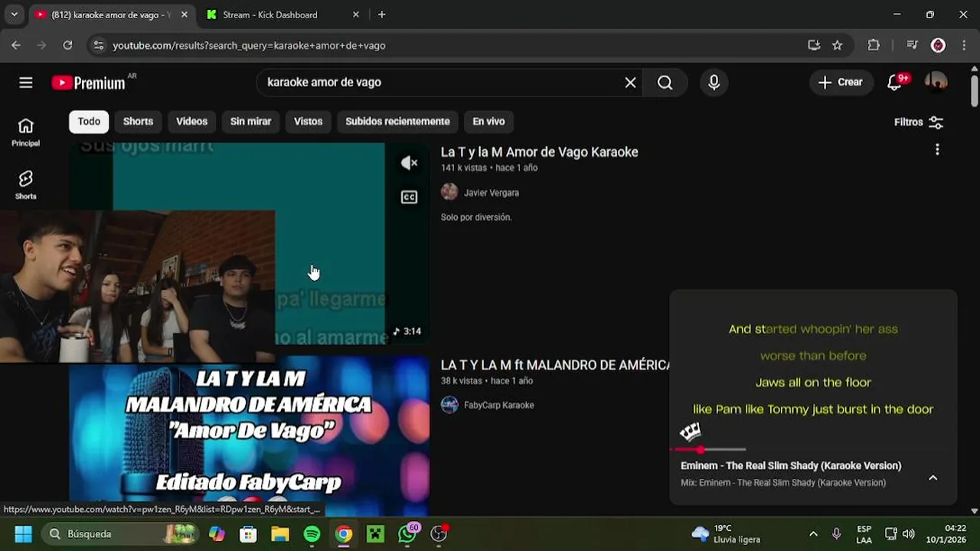Start voice search with microphone
This screenshot has height=551, width=980.
pyautogui.click(x=714, y=83)
